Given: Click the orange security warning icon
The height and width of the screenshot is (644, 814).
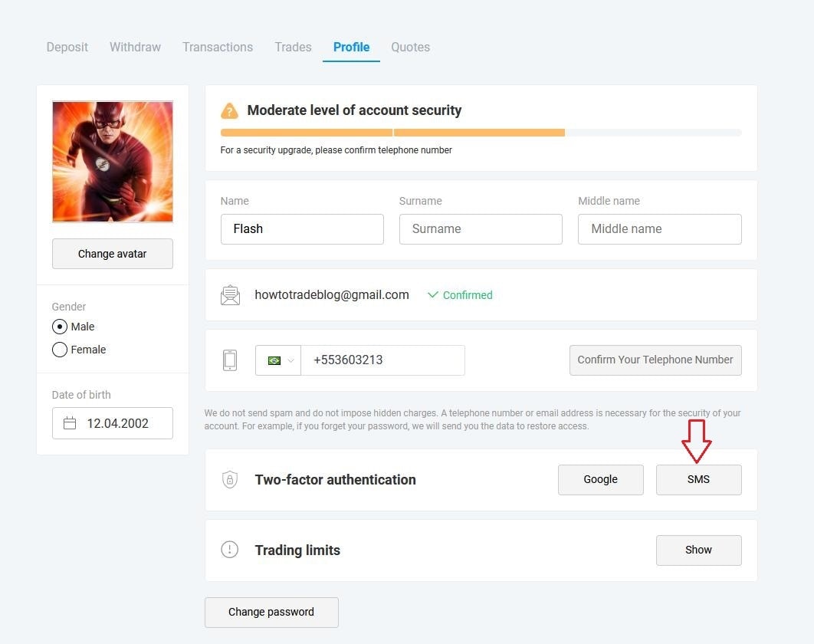Looking at the screenshot, I should [229, 110].
